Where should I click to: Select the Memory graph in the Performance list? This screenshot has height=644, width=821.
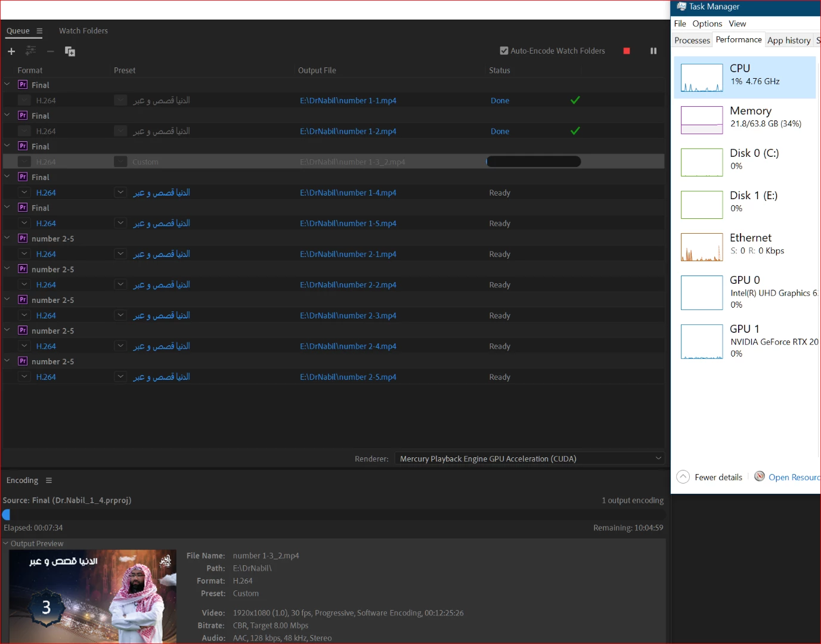pyautogui.click(x=745, y=119)
